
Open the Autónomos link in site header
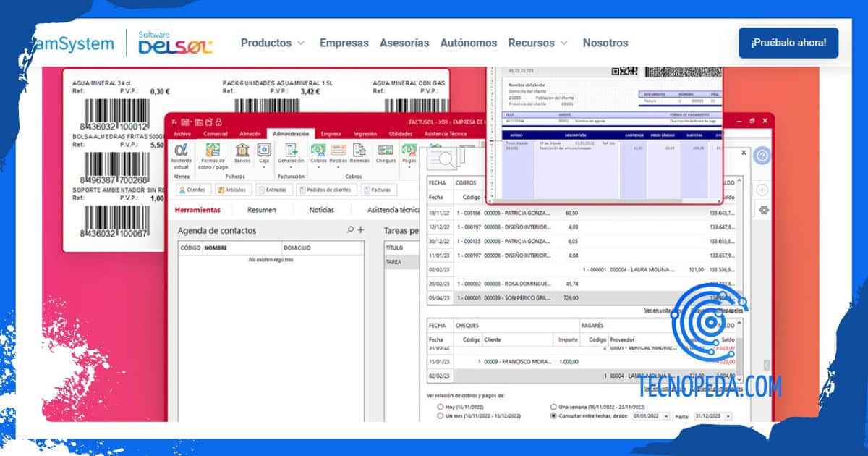(x=469, y=43)
